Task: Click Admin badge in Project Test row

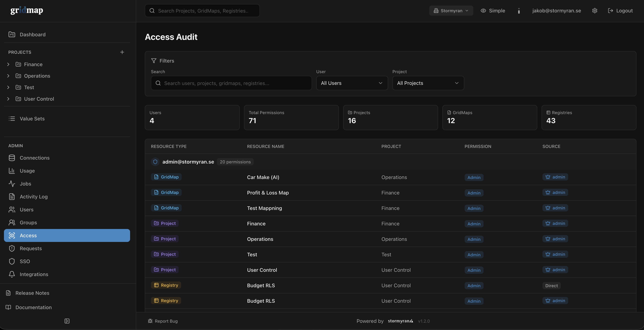Action: coord(474,255)
